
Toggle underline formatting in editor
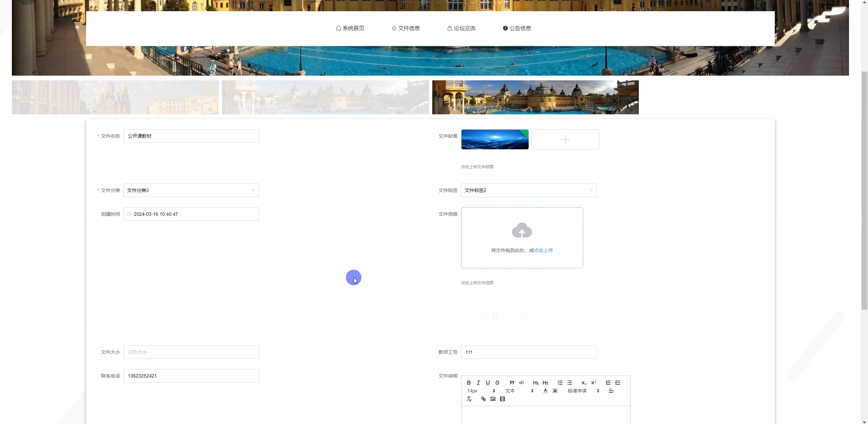(488, 383)
